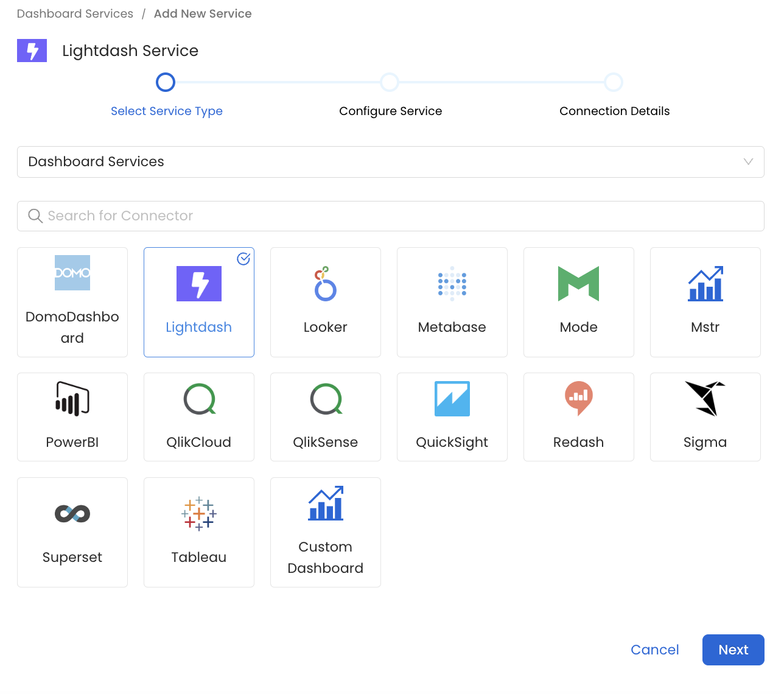
Task: Select the Looker connector icon
Action: tap(325, 284)
